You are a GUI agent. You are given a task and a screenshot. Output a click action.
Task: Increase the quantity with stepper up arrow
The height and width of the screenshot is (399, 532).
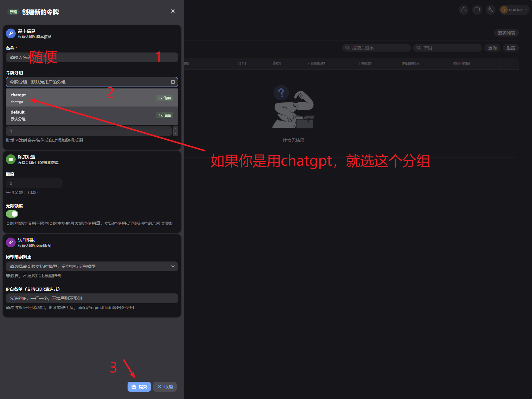click(176, 129)
